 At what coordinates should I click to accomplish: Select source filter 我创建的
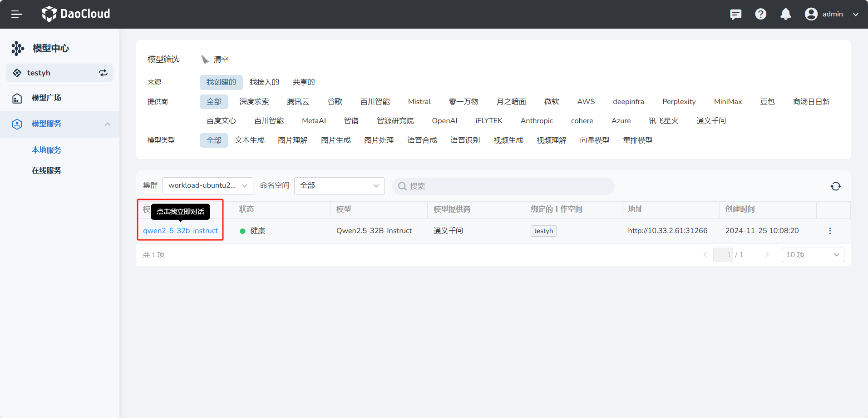point(221,82)
